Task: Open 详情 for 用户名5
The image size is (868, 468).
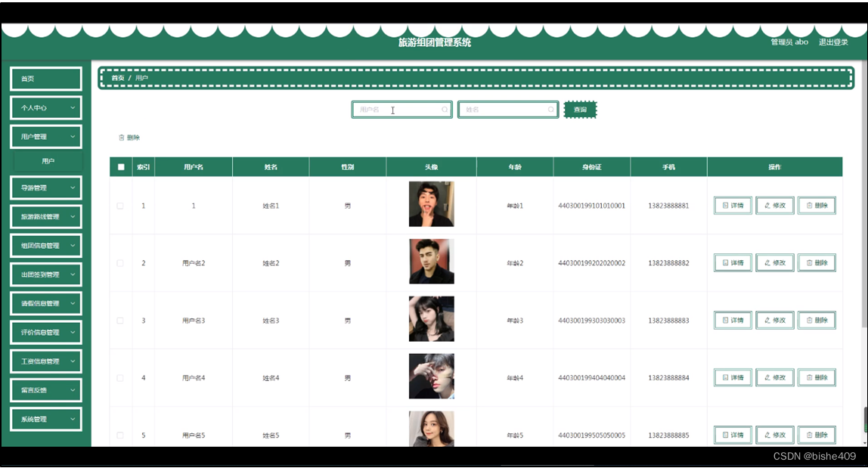Action: 733,435
